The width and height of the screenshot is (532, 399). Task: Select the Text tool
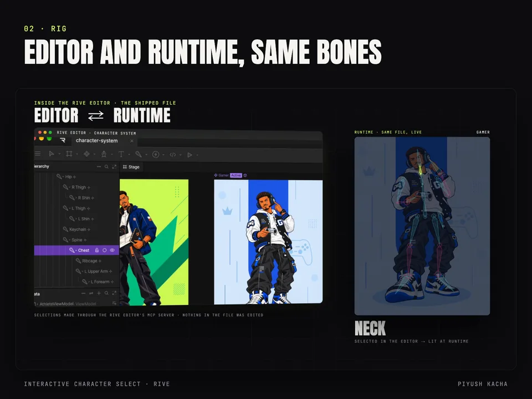(x=121, y=155)
